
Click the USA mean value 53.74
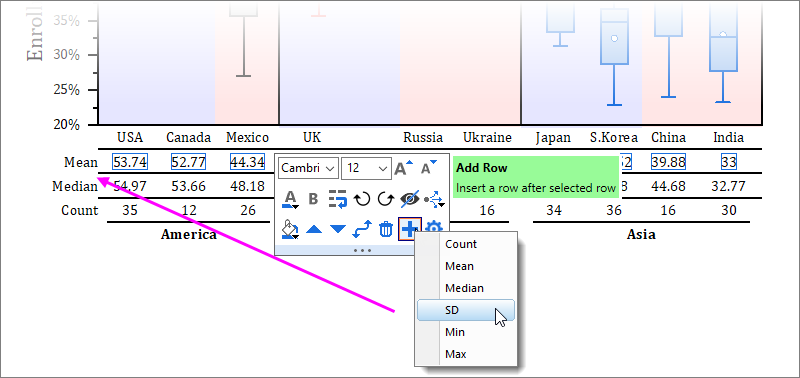(x=130, y=162)
